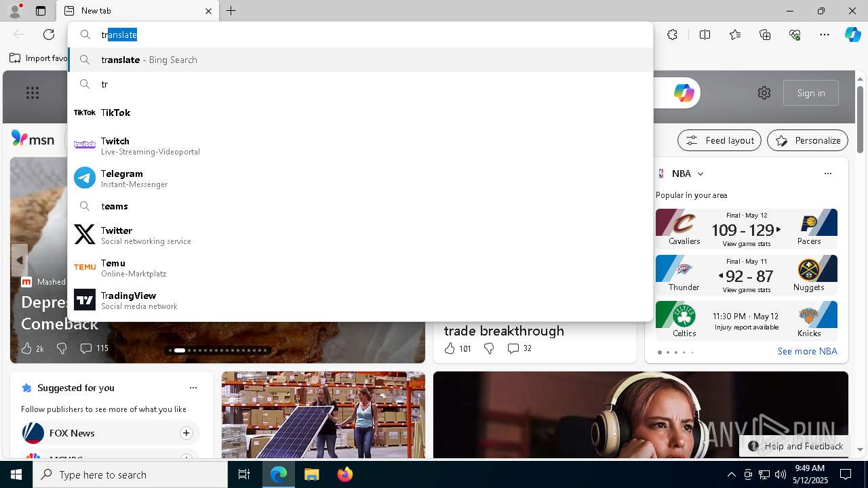Choose the Temu suggestion
The image size is (868, 488).
(360, 268)
